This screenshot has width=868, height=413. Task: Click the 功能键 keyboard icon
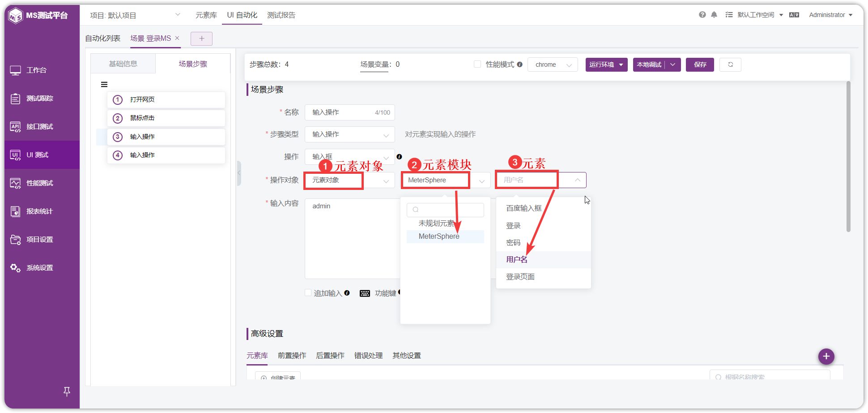click(x=365, y=293)
